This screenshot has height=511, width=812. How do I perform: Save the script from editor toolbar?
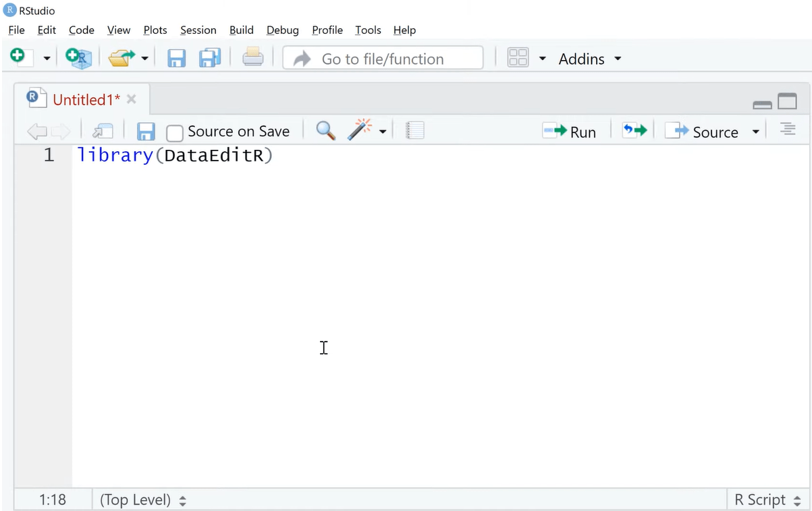click(x=146, y=131)
